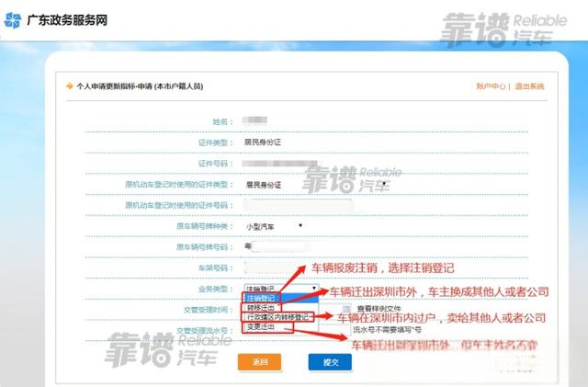
Task: Click the 广东政务服务网 logo icon
Action: pyautogui.click(x=13, y=19)
